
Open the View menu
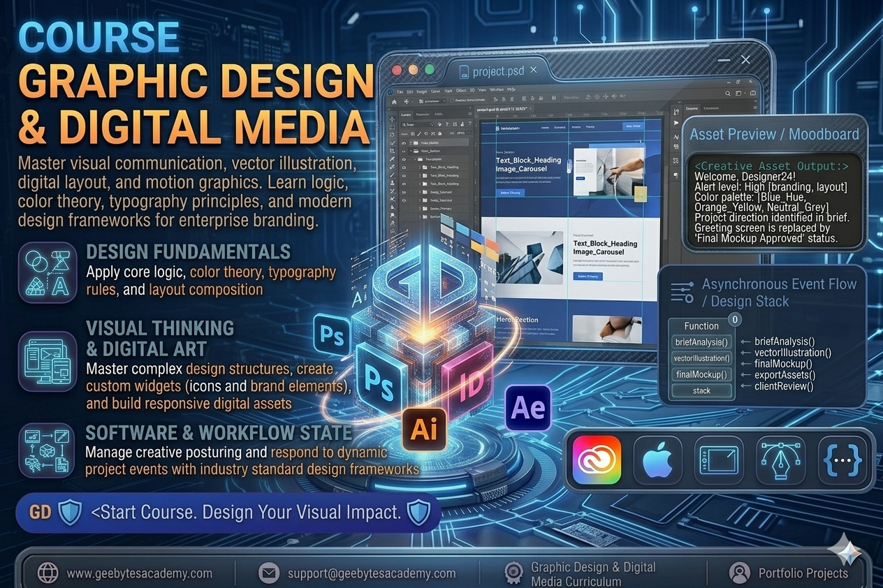pos(482,90)
